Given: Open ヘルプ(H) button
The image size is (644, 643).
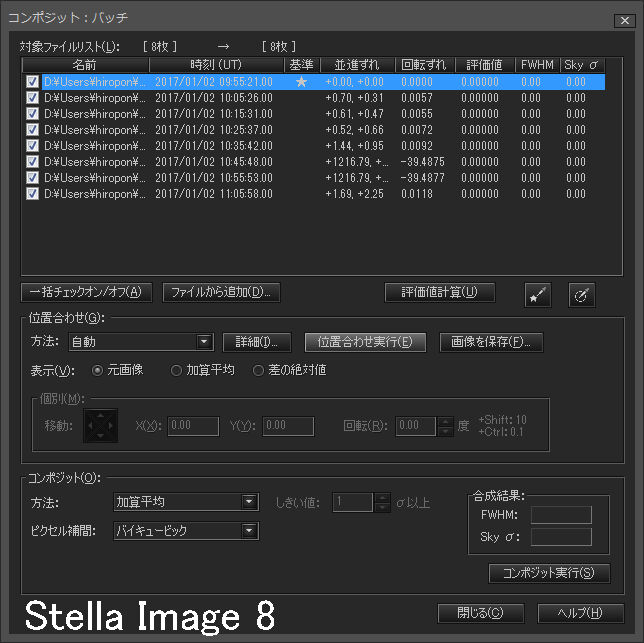Looking at the screenshot, I should [x=580, y=613].
